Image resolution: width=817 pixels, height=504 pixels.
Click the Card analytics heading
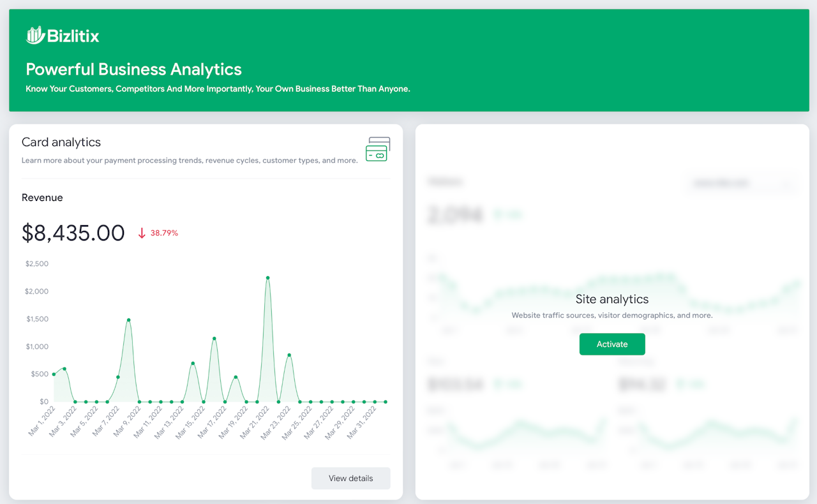(61, 142)
